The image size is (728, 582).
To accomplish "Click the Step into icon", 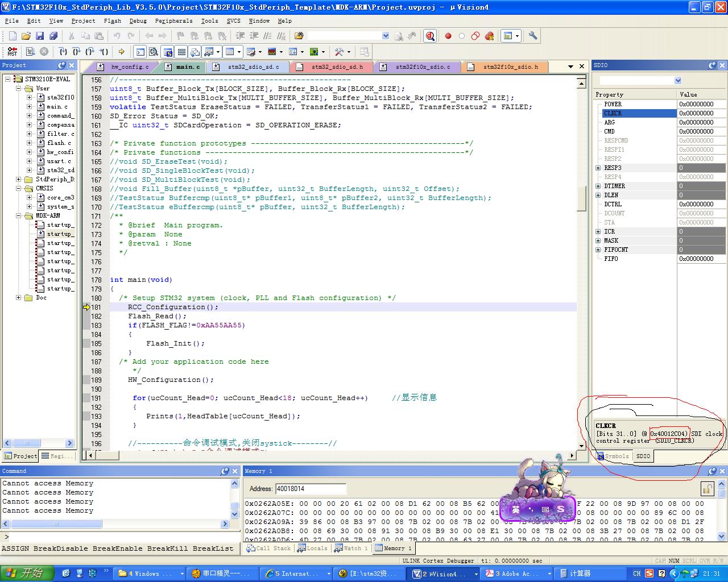I will click(63, 52).
